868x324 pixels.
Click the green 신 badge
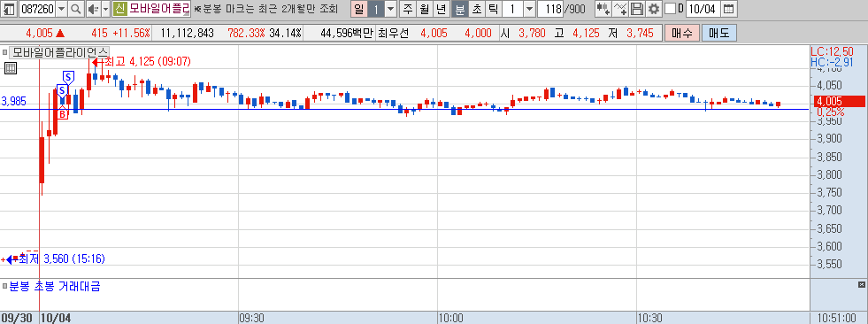(119, 8)
